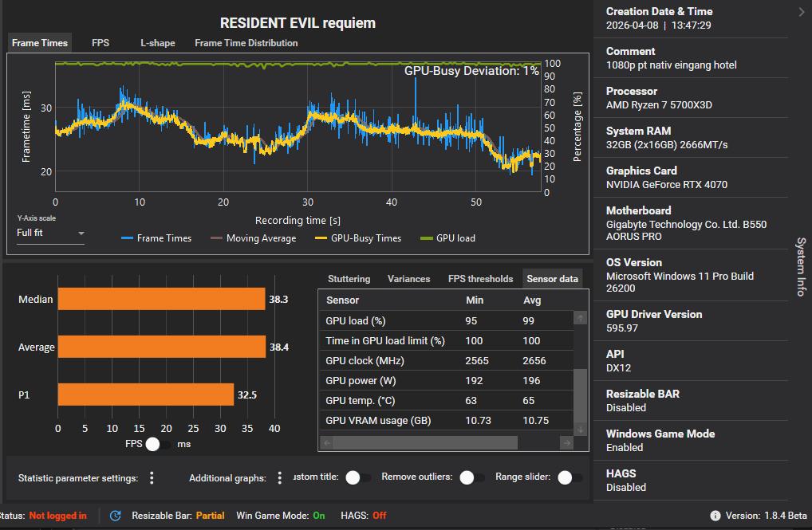
Task: Enable the Range slider toggle
Action: 570,477
